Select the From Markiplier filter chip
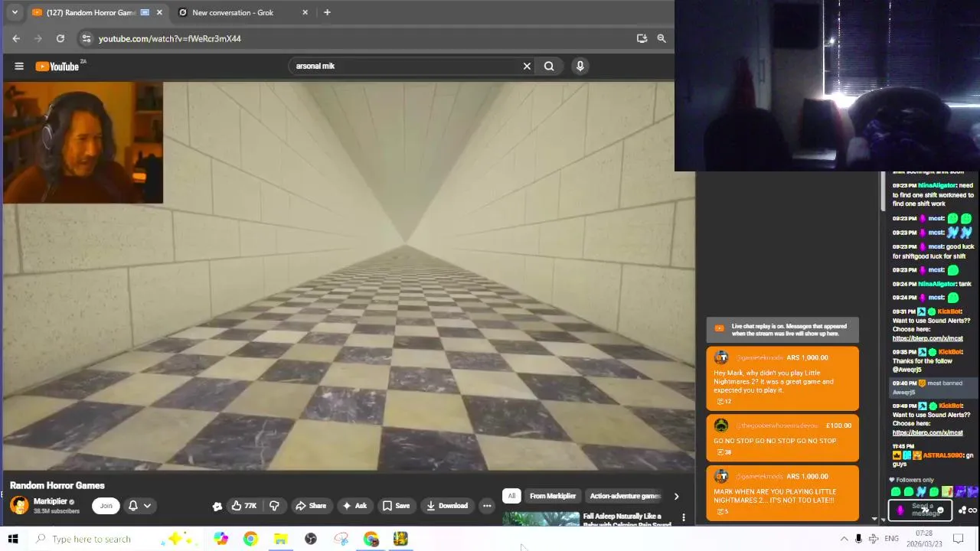Screen dimensions: 980x551 pyautogui.click(x=553, y=496)
